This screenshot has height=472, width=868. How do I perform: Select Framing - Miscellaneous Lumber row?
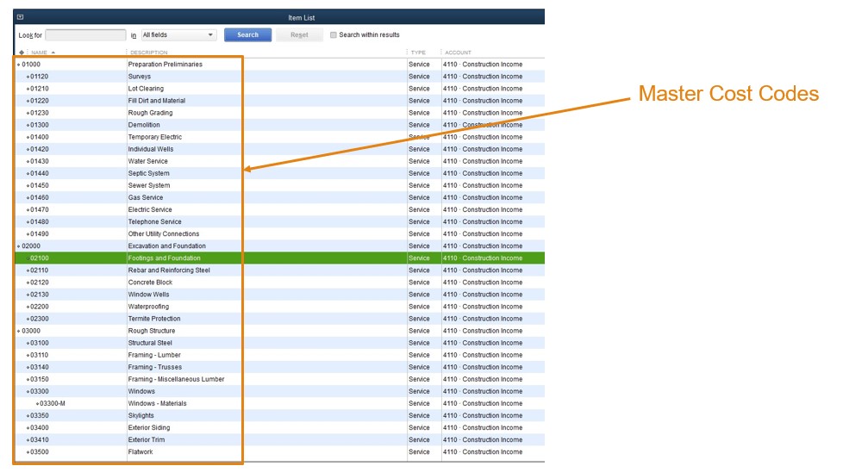[x=279, y=380]
